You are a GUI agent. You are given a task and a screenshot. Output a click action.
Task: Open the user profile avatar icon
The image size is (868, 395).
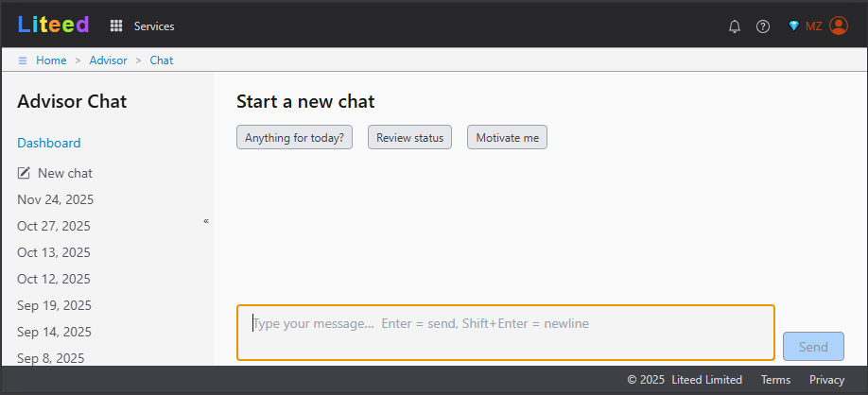click(839, 26)
